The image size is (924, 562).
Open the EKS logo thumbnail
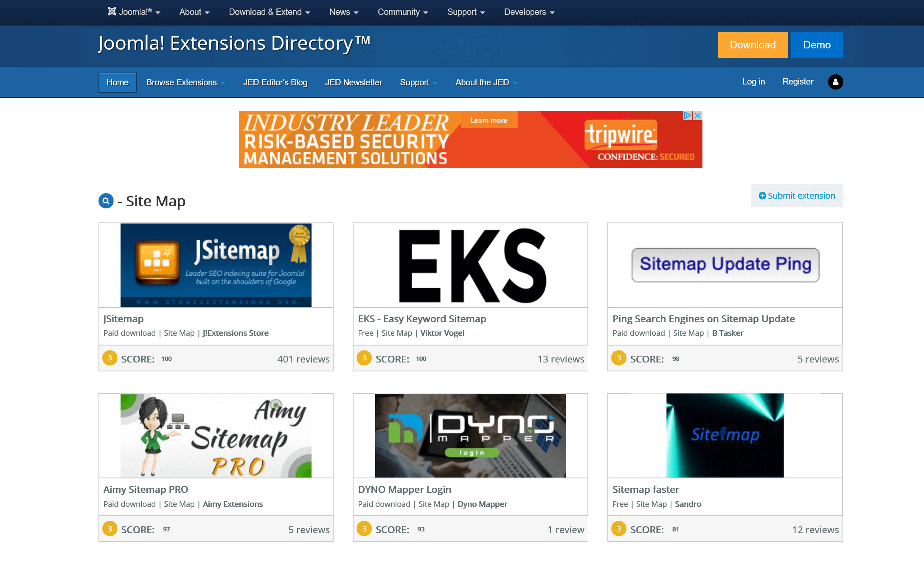tap(470, 265)
